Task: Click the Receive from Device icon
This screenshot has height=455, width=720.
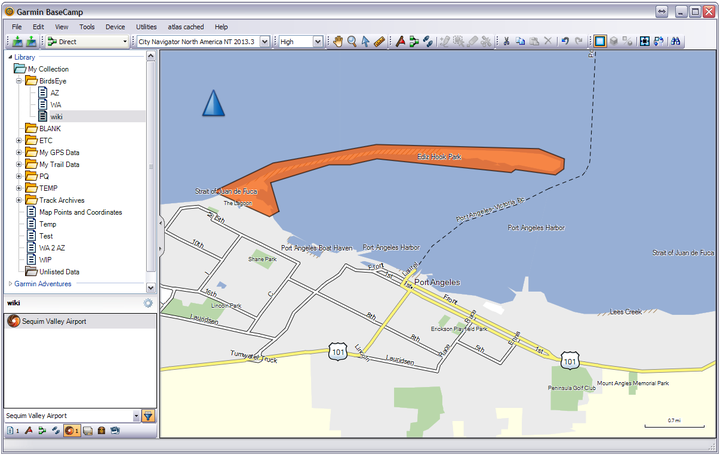Action: (x=31, y=41)
